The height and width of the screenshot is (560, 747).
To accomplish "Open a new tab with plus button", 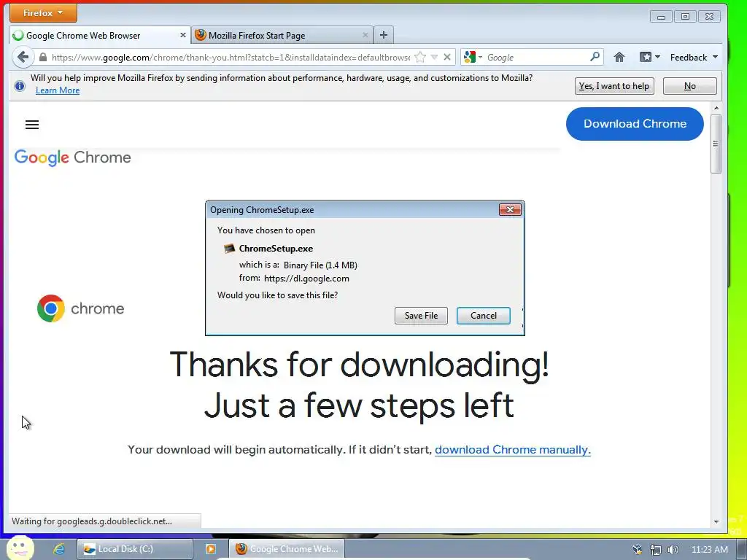I will 384,35.
